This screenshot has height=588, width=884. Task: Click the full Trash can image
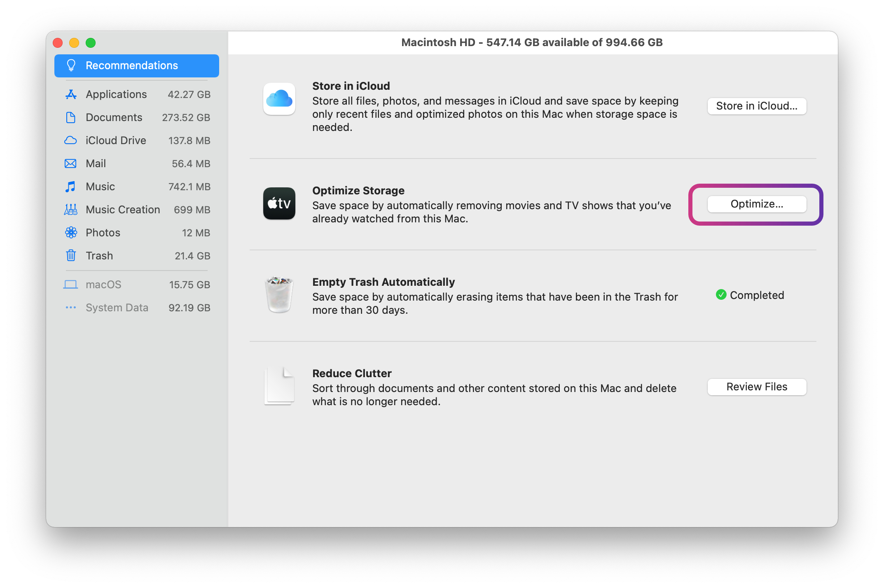pos(279,295)
